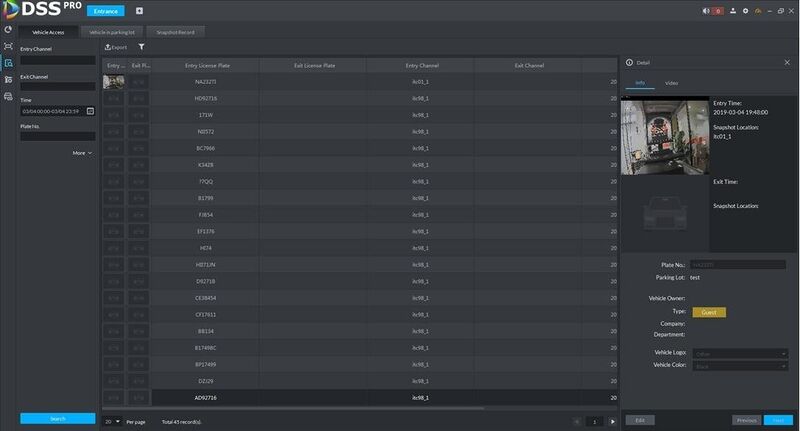Click the Plate No. input field
This screenshot has height=431, width=800.
click(x=58, y=136)
